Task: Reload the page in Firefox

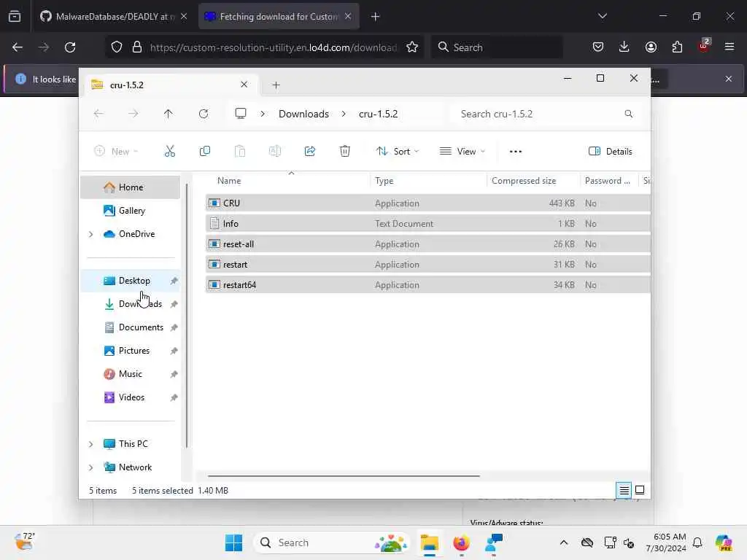Action: click(x=70, y=47)
